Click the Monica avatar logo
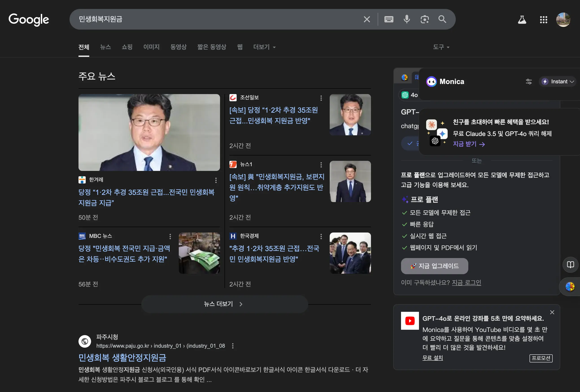 pos(431,82)
